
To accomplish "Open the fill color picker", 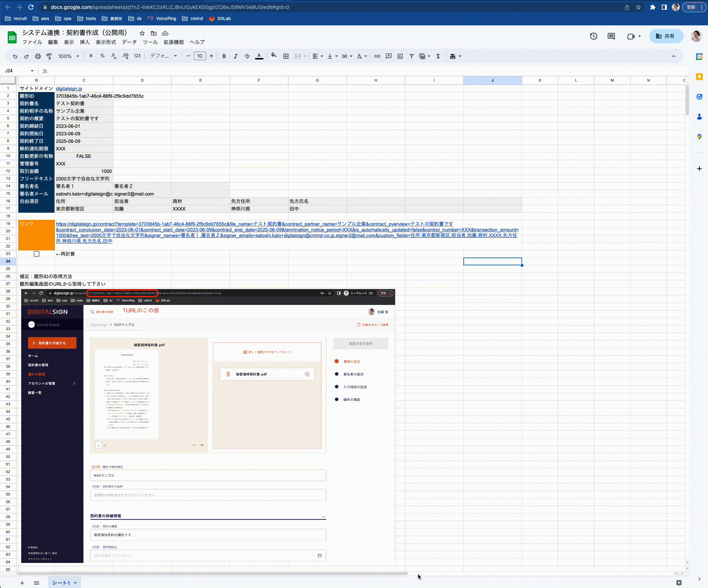I will (x=274, y=56).
